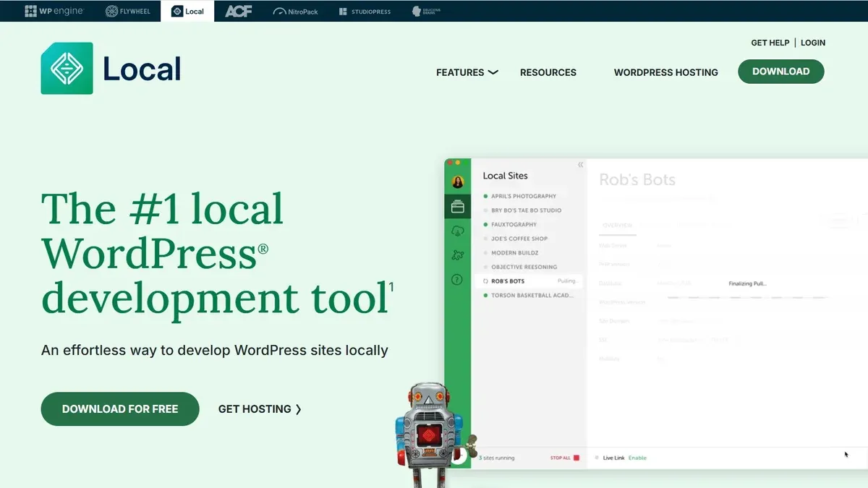Open the StudioPress brand logo

[365, 12]
